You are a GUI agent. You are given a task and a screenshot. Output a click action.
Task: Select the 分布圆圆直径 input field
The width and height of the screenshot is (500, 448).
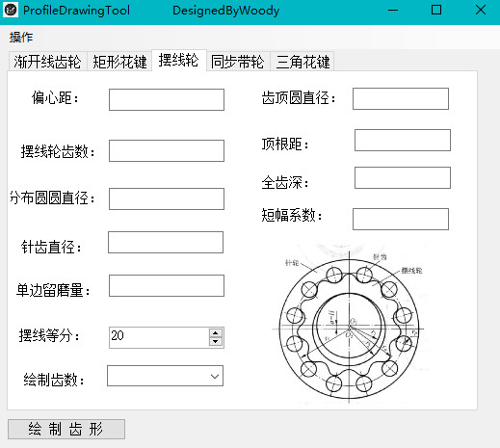pos(167,199)
